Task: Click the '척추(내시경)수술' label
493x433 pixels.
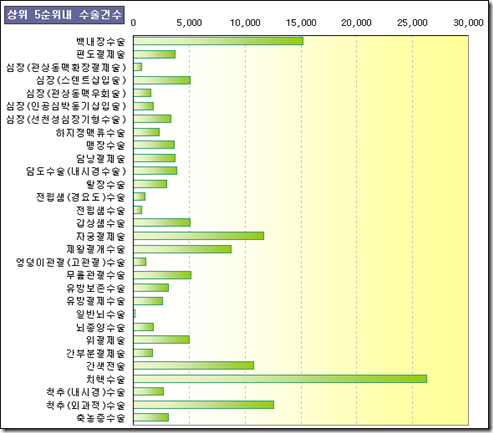Action: [x=85, y=392]
